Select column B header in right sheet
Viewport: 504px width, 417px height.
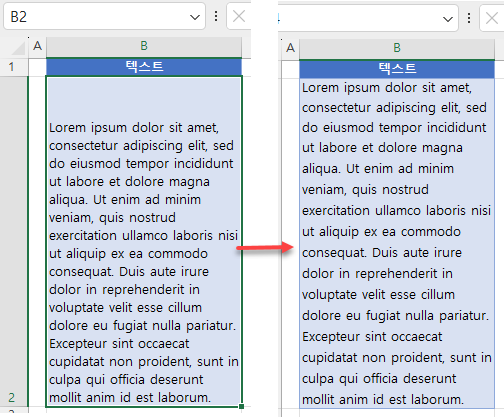(x=397, y=49)
